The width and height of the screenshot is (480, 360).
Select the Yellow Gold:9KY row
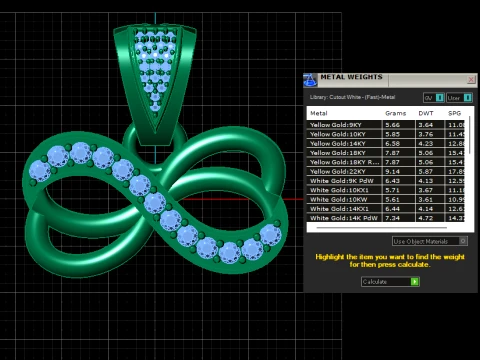coord(386,125)
